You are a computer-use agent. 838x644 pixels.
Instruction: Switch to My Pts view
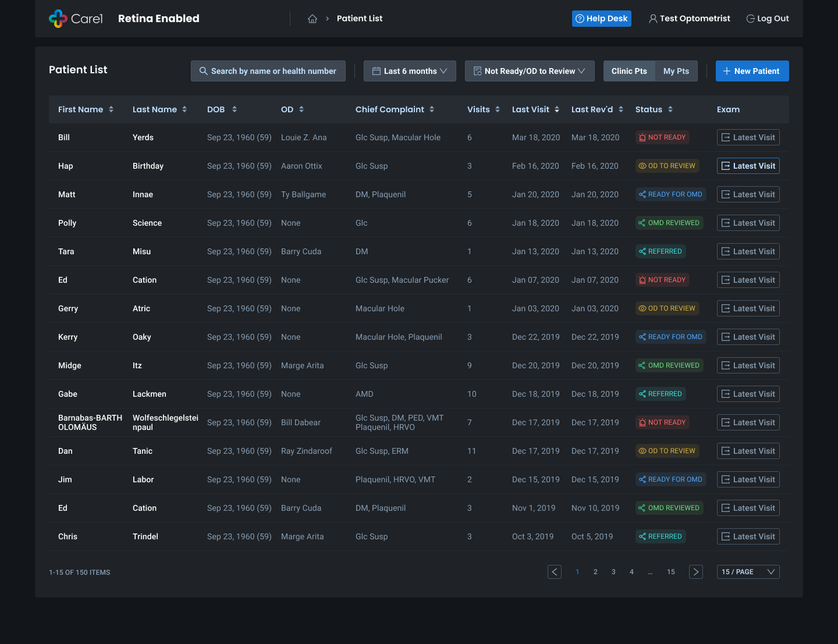click(x=676, y=71)
